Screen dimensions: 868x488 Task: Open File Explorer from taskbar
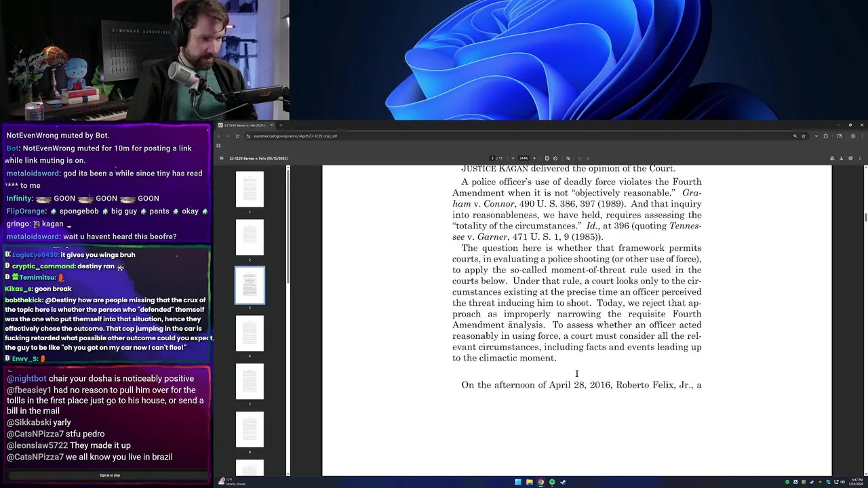pos(530,482)
